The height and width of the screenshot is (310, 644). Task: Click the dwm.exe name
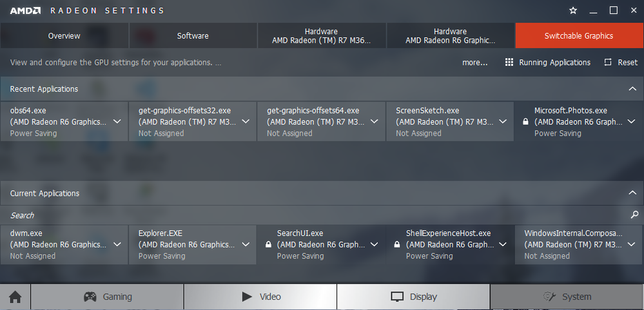click(26, 233)
